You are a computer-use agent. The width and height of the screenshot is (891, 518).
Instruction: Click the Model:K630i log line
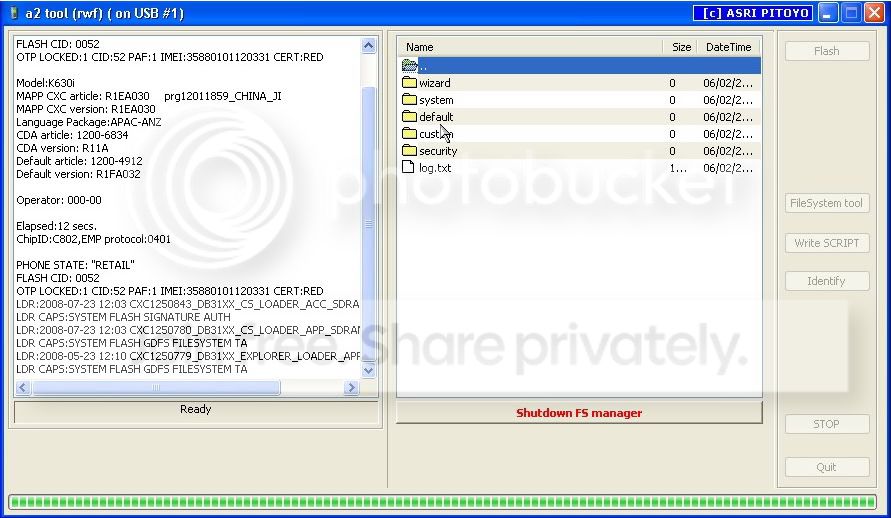45,83
